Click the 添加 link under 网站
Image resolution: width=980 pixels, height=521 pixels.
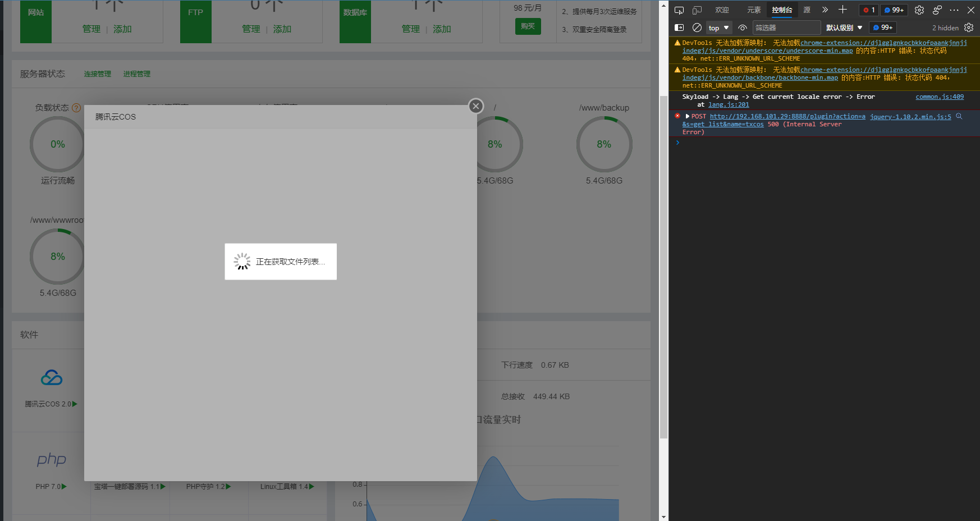point(122,29)
